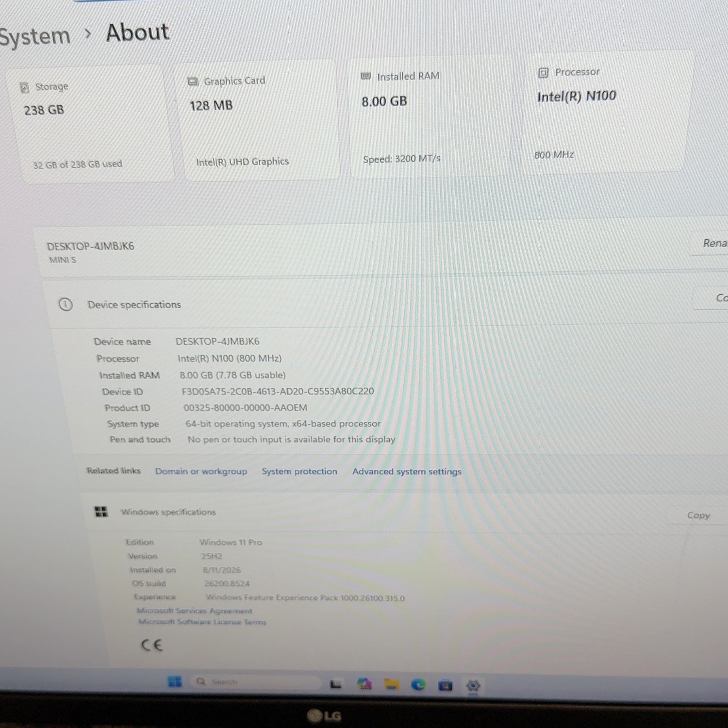This screenshot has width=728, height=728.
Task: Click the Processor chip icon
Action: pyautogui.click(x=543, y=73)
